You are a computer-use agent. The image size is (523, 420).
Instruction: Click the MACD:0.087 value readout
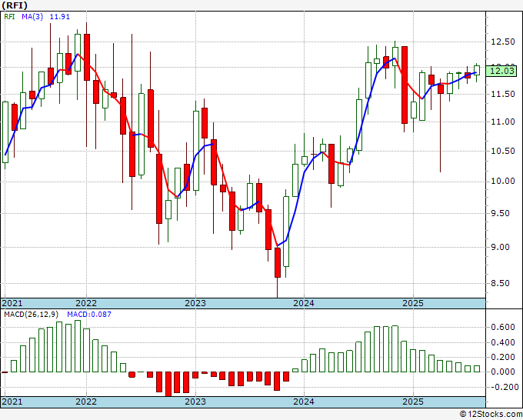pyautogui.click(x=89, y=315)
